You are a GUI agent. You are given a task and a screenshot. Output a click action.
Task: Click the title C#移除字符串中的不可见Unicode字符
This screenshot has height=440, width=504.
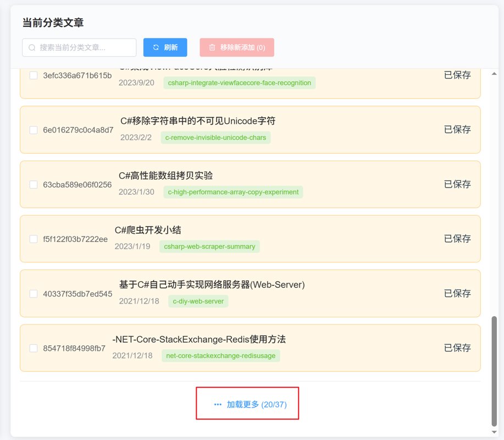pos(198,121)
